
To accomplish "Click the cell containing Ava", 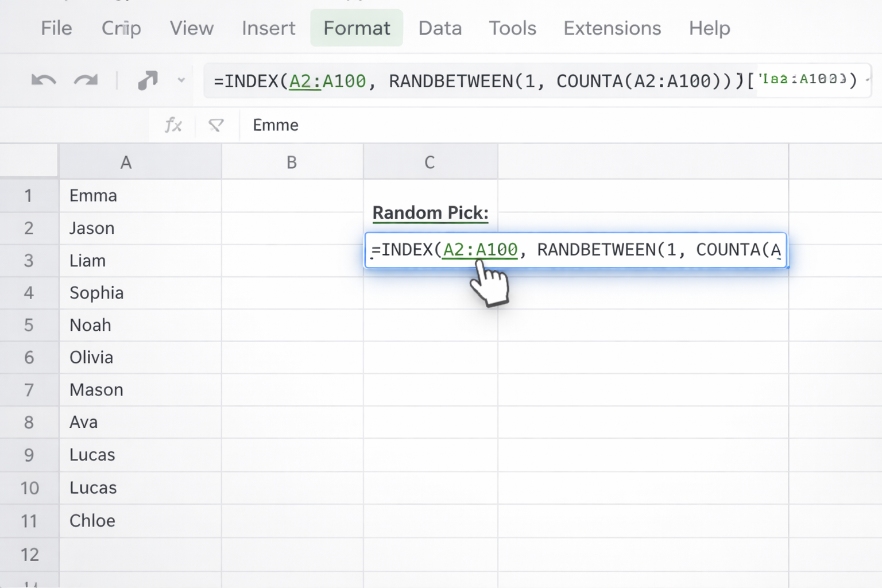I will [x=140, y=422].
